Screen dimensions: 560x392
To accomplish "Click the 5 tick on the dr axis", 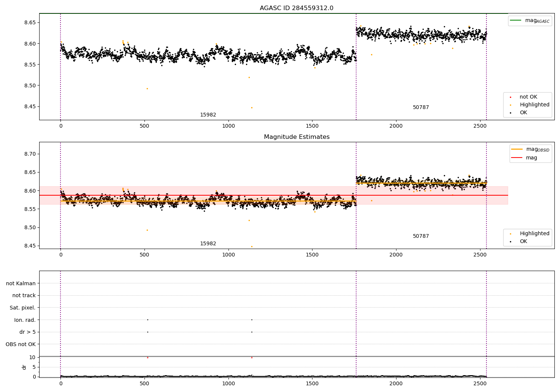I will [34, 367].
